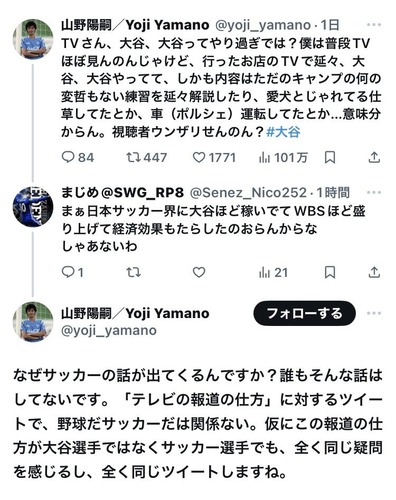The image size is (396, 500).
Task: Retweet まじめ@SWG_RP8's reply
Action: coord(134,273)
